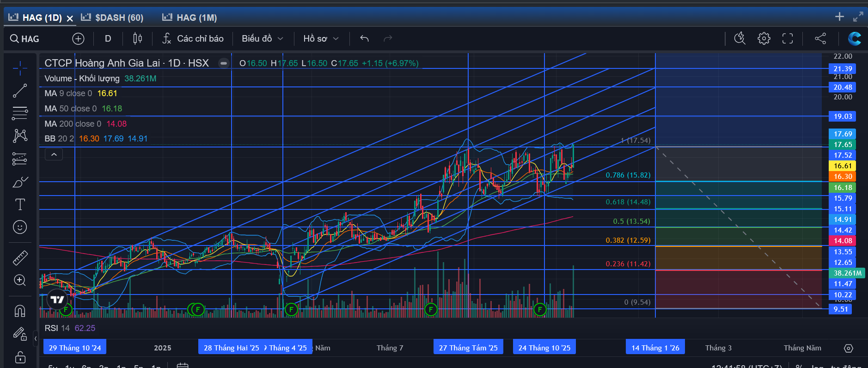Switch to the HAG (1M) tab
Screen dimensions: 868x368
coord(189,18)
